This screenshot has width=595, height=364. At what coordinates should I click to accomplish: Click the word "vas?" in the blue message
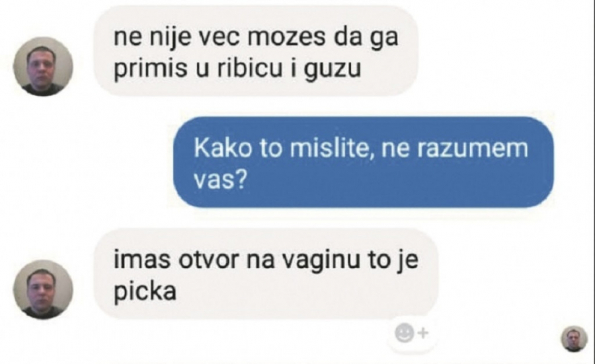point(220,179)
